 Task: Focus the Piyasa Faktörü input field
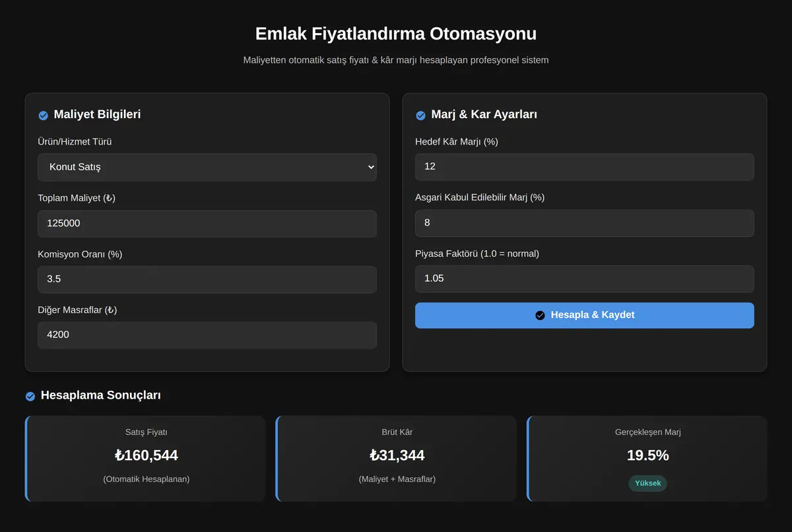pos(584,279)
